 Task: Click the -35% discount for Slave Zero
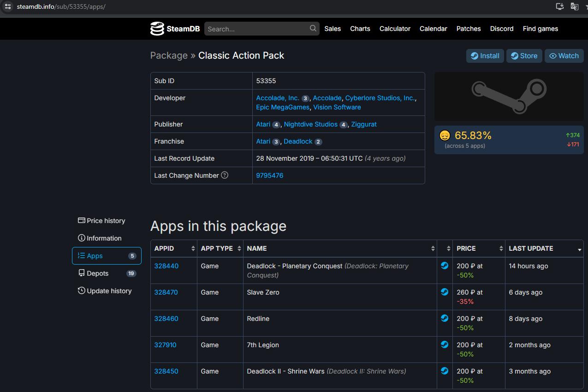point(465,302)
